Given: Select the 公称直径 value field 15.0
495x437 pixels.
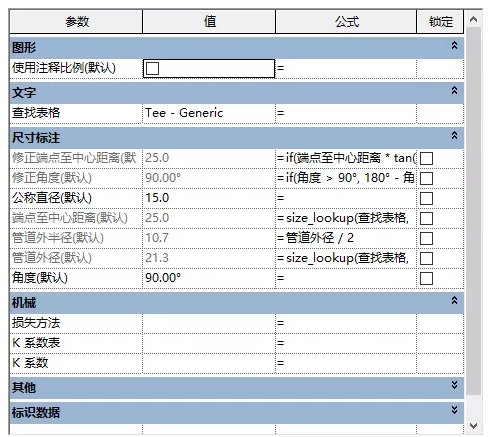Looking at the screenshot, I should (209, 198).
